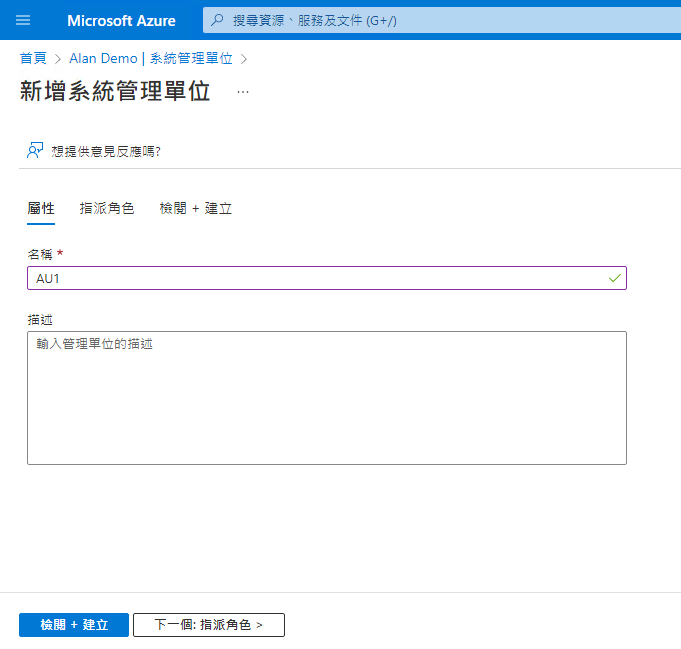Click the feedback person icon
The image size is (681, 649).
tap(35, 150)
